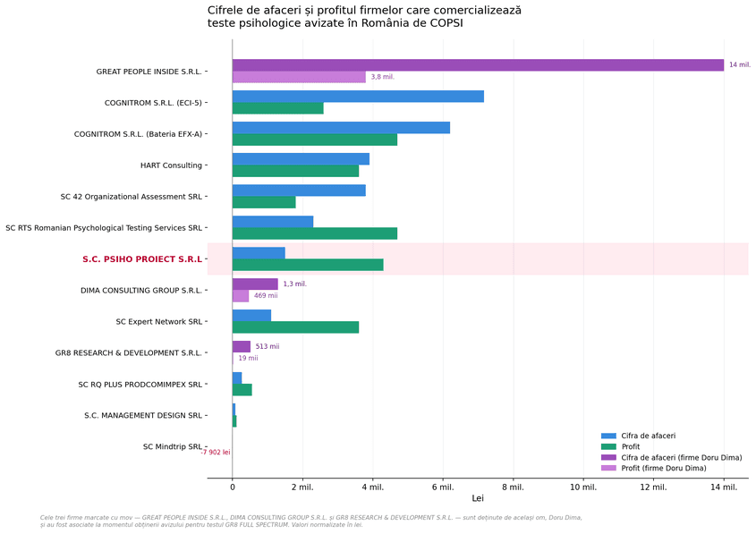This screenshot has height=534, width=756.
Task: Click the dark purple Doru Dima legend swatch
Action: (608, 457)
